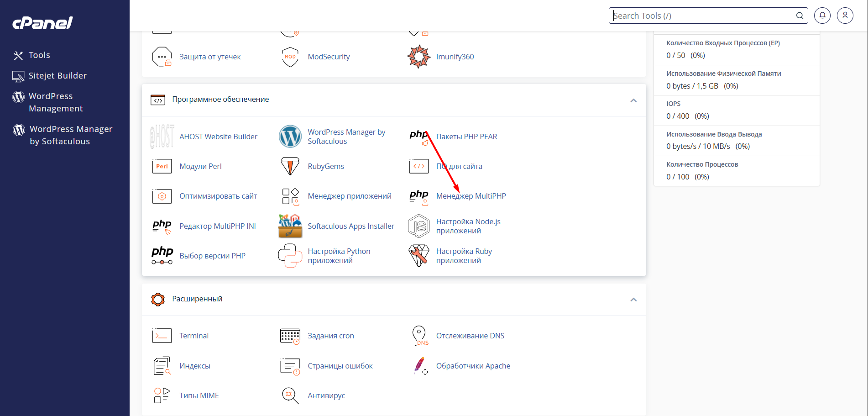The width and height of the screenshot is (868, 416).
Task: Click the RubyGems icon
Action: point(290,166)
